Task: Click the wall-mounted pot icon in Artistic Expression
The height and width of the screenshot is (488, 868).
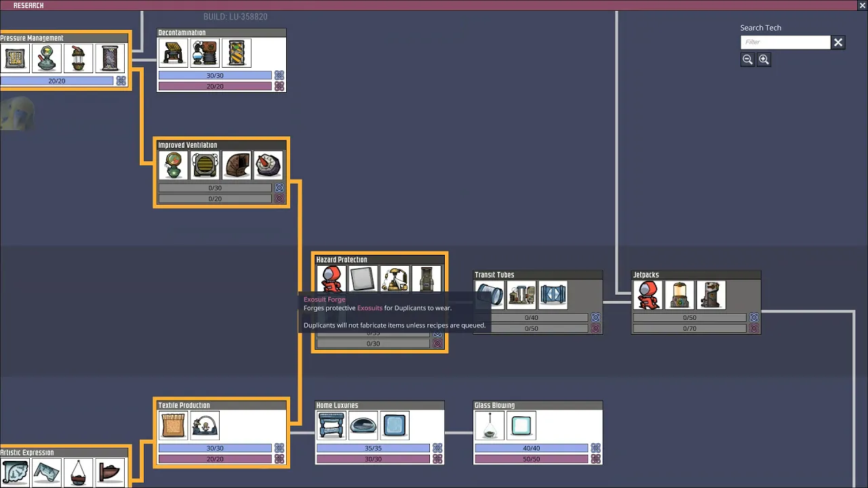Action: (111, 472)
